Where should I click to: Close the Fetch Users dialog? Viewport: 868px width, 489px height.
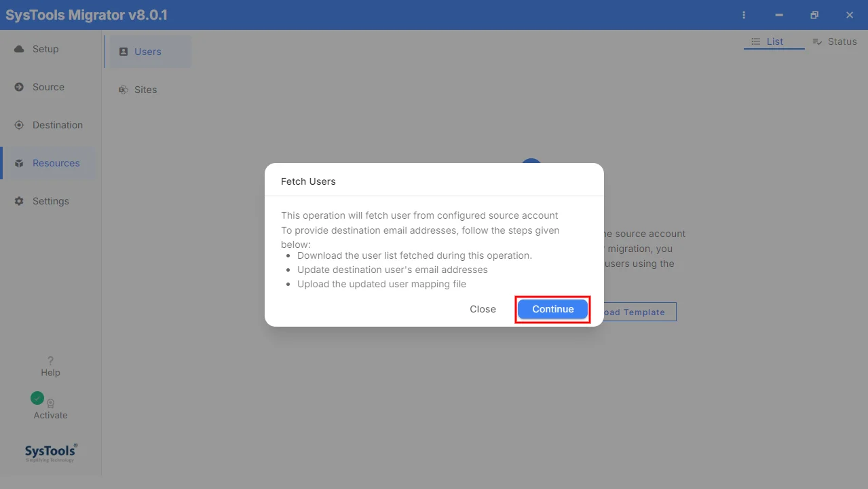[x=483, y=309]
